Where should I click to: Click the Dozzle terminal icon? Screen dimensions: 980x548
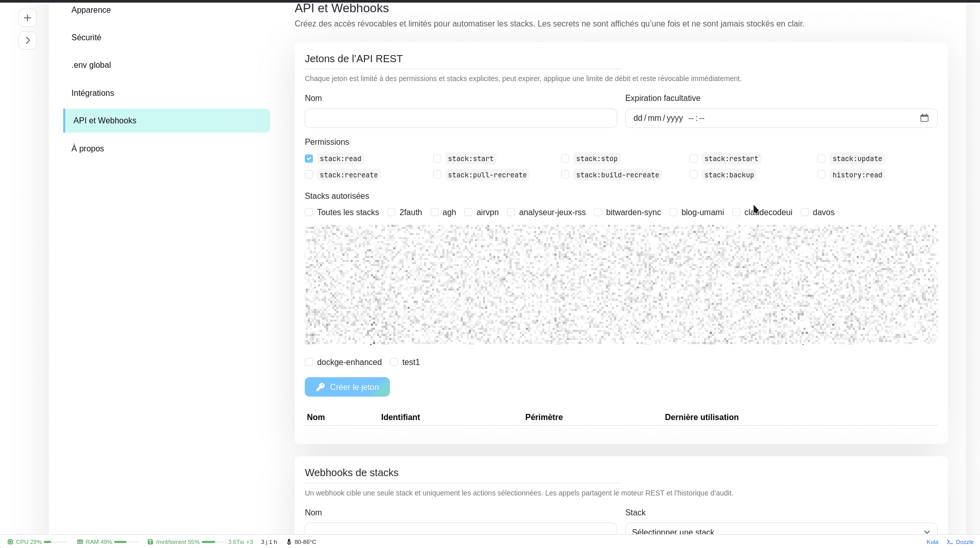(950, 542)
